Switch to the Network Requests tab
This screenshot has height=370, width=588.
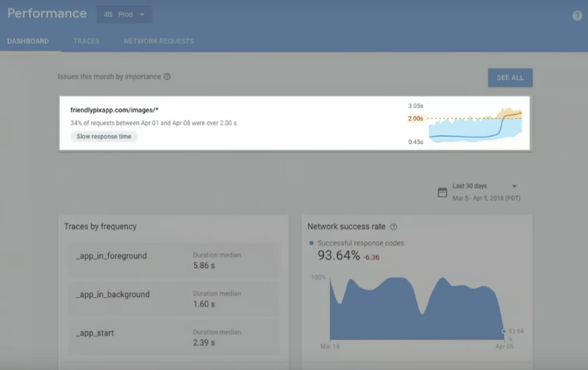click(159, 41)
